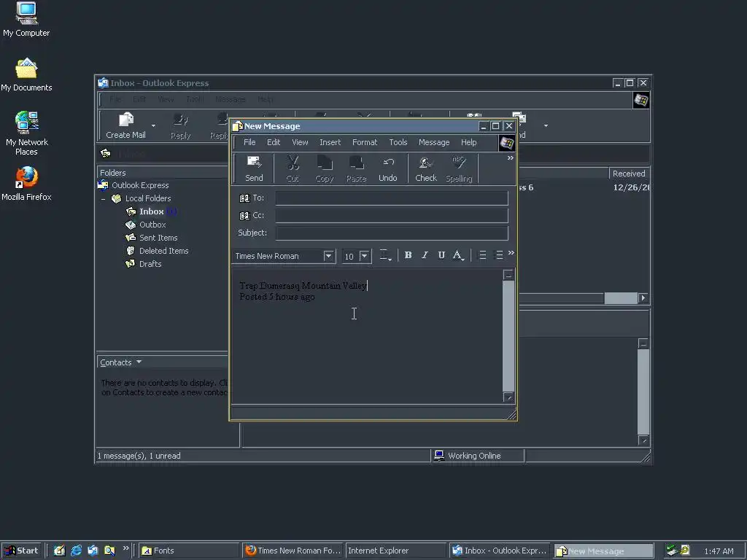This screenshot has width=747, height=560.
Task: Open the Drafts folder
Action: tap(150, 264)
